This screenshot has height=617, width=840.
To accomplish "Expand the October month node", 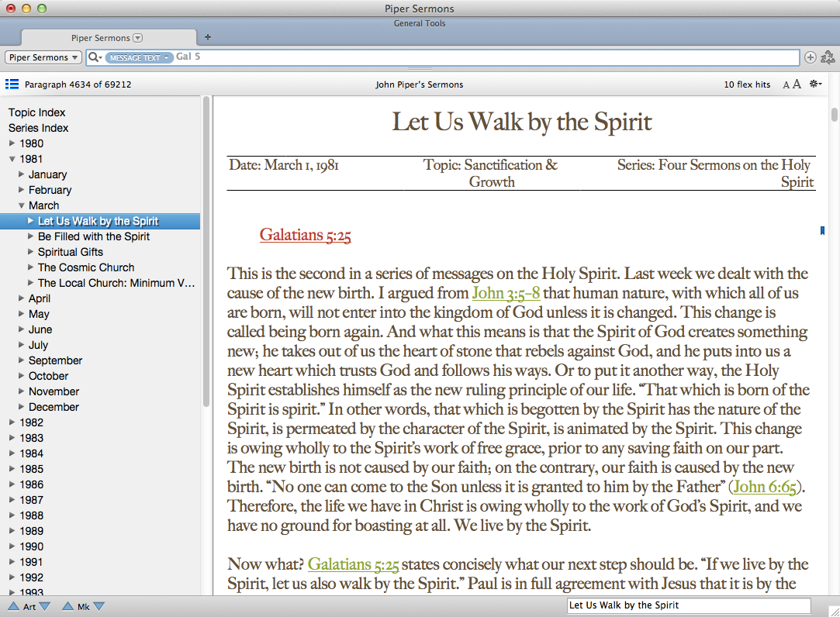I will [x=22, y=375].
